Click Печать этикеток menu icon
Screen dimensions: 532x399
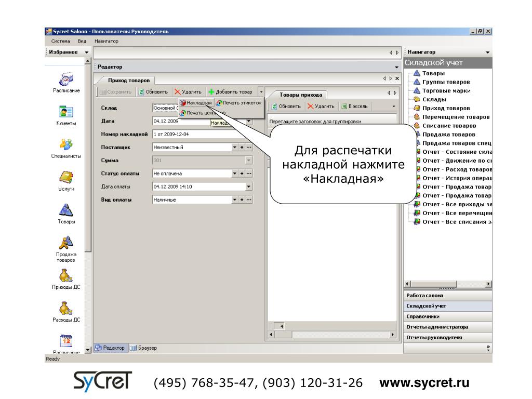219,103
